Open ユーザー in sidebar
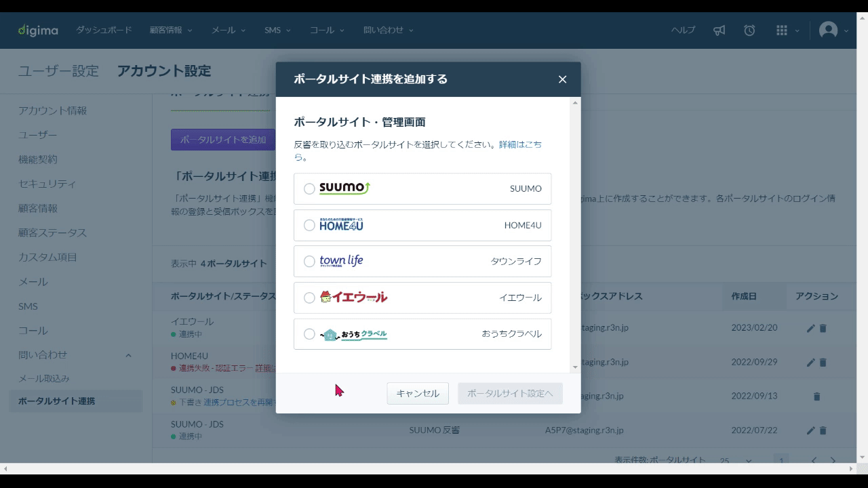This screenshot has height=488, width=868. click(38, 135)
